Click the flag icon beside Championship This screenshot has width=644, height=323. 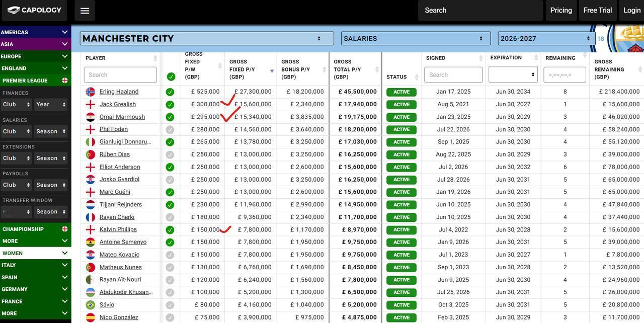pos(64,229)
